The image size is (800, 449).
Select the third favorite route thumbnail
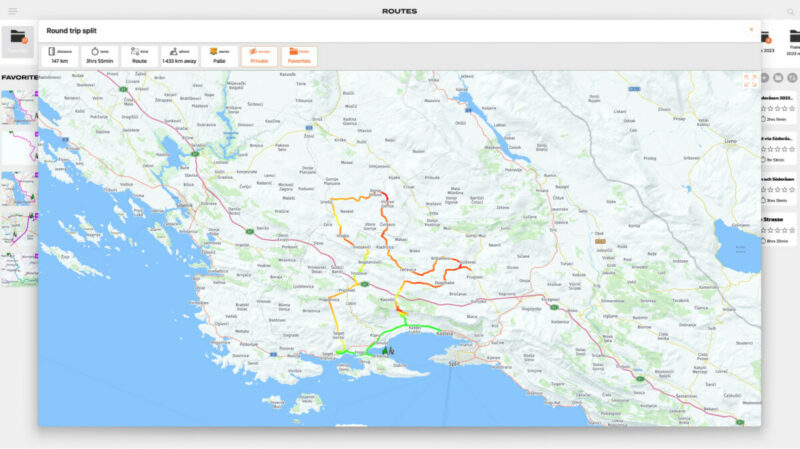(19, 187)
